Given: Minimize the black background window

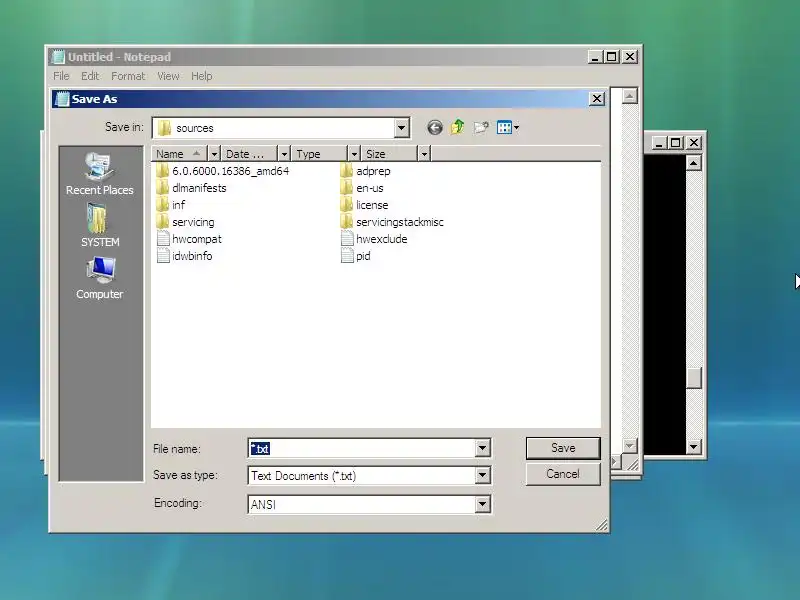Looking at the screenshot, I should click(x=659, y=143).
